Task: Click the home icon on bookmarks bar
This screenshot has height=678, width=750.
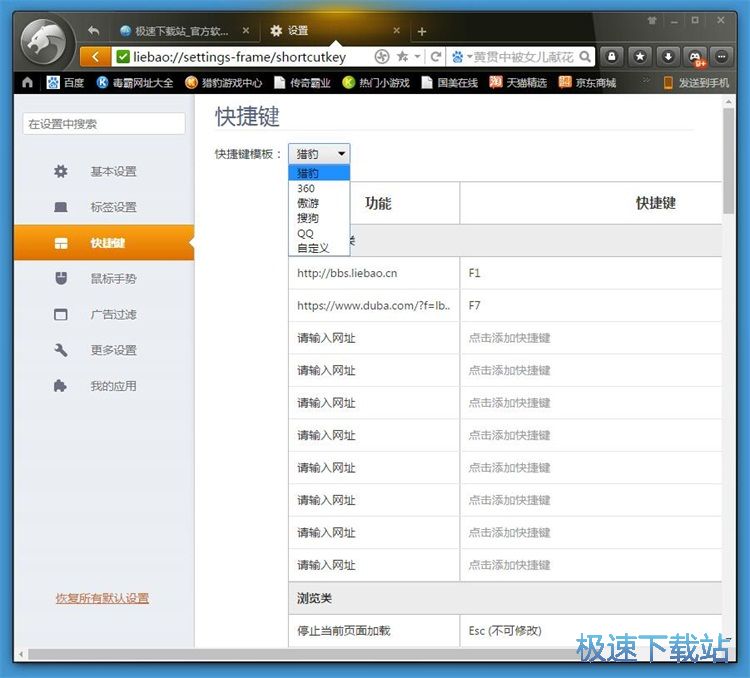Action: (28, 83)
